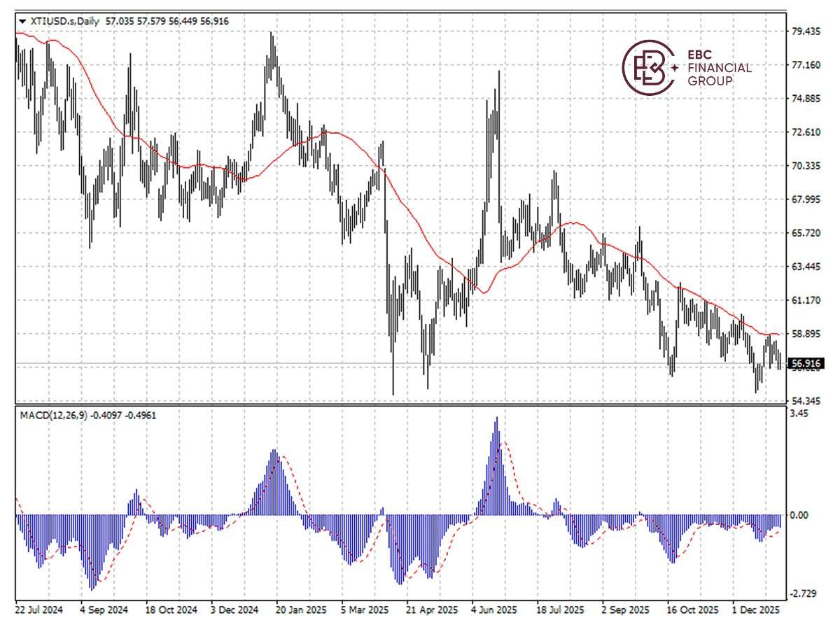Click the current price tag 56.916
Viewport: 840px width, 627px height.
point(806,363)
